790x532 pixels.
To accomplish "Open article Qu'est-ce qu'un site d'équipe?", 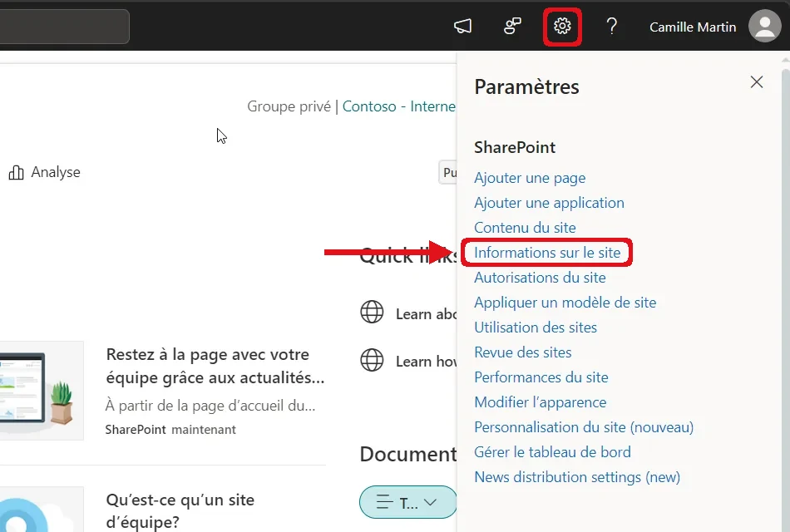I will (x=180, y=511).
